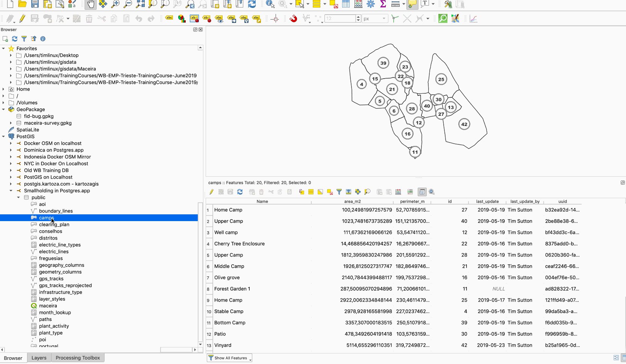Collapse the PostGIS section
This screenshot has height=364, width=626.
coord(4,136)
